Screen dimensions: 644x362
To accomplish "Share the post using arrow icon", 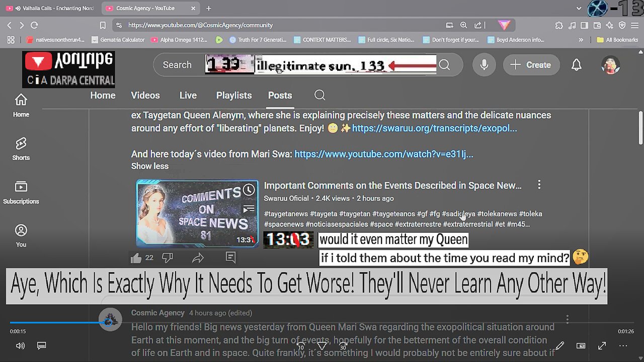I will pos(198,258).
